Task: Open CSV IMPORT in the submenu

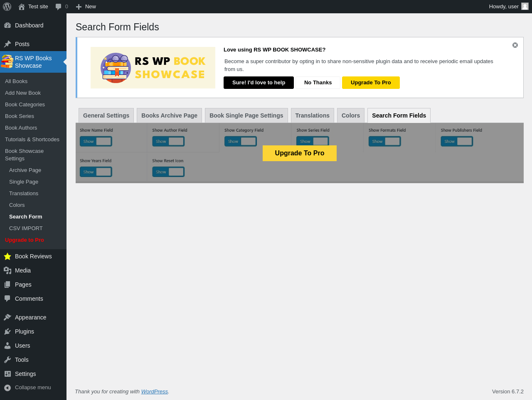Action: pyautogui.click(x=26, y=228)
